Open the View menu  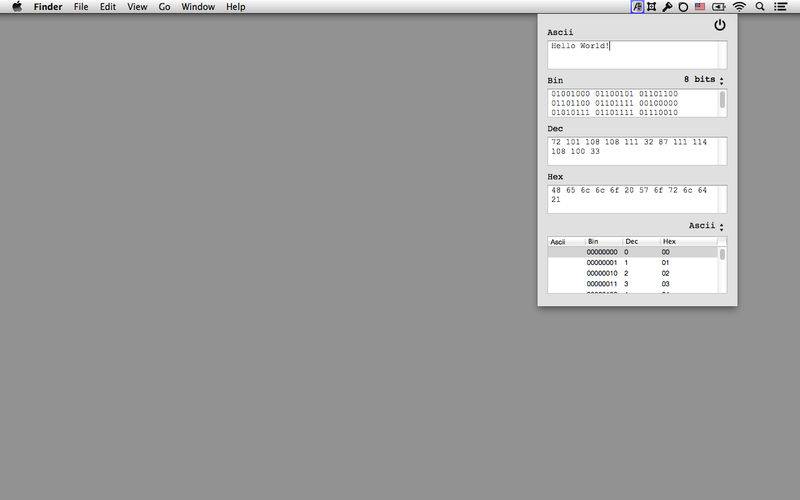[137, 7]
